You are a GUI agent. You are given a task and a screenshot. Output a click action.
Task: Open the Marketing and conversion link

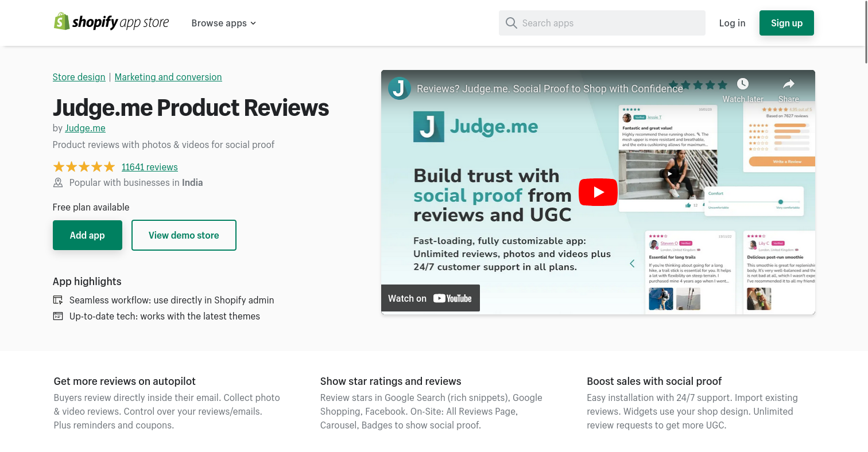pos(168,77)
